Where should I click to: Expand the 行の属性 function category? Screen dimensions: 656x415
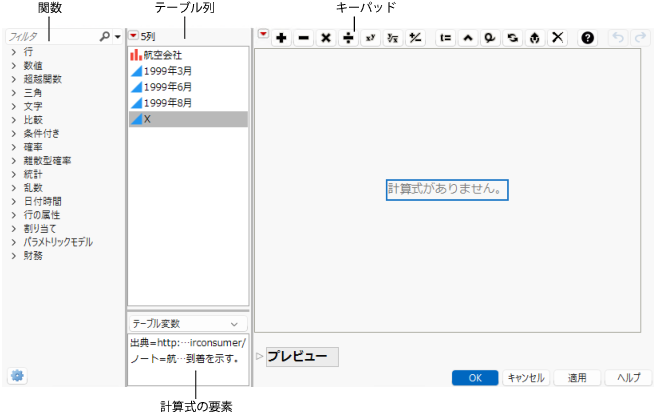click(14, 215)
